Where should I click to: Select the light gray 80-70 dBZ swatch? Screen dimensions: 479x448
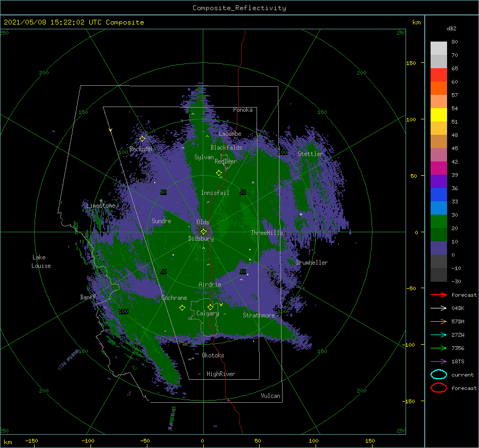click(439, 48)
